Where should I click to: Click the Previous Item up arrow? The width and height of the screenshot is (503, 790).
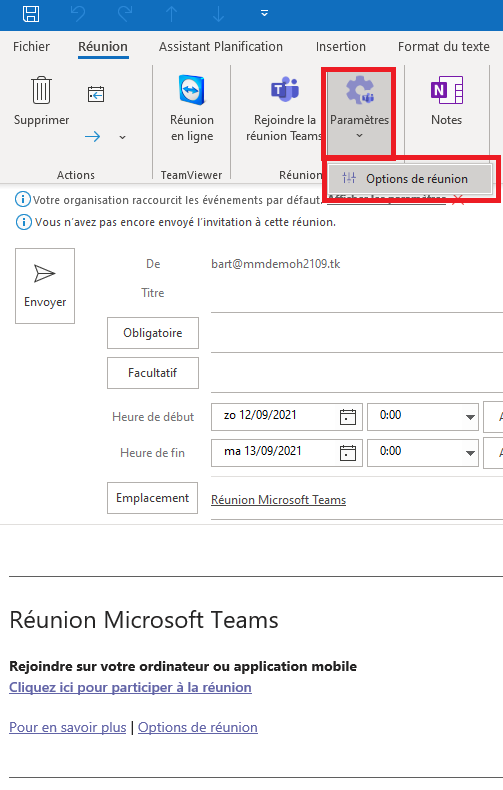[171, 14]
